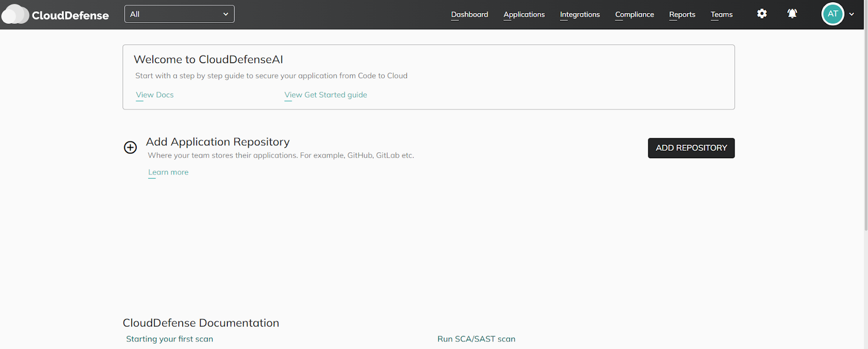Open the All filter dropdown
The image size is (868, 349).
tap(180, 14)
